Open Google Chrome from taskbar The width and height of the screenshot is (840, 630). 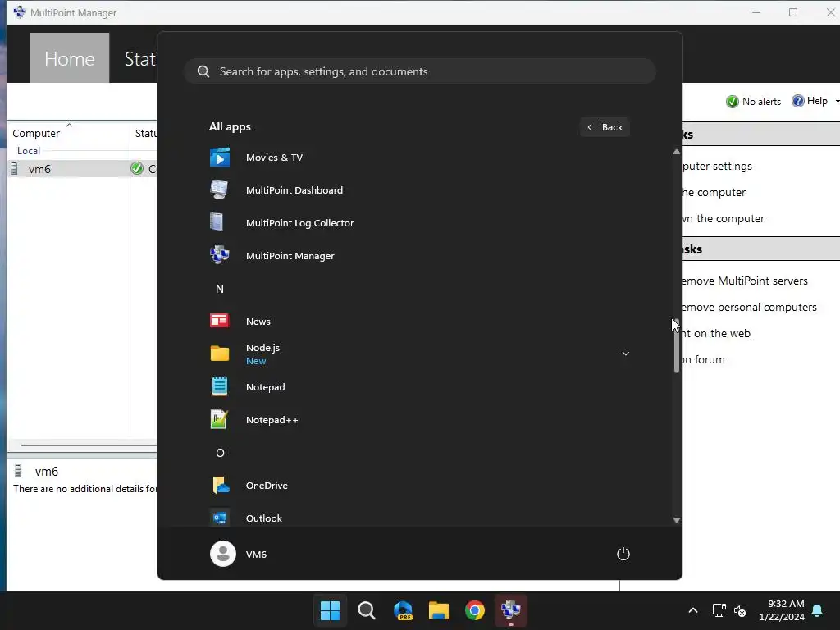tap(475, 610)
